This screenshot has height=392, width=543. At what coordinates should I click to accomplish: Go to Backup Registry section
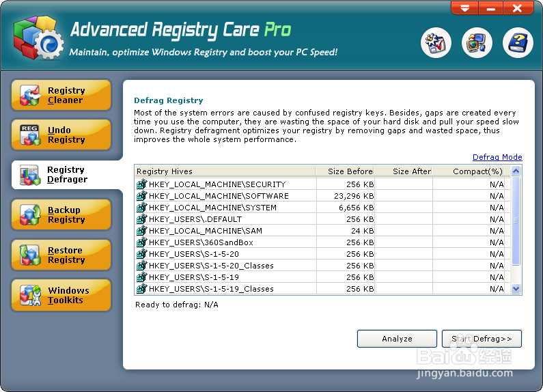61,214
